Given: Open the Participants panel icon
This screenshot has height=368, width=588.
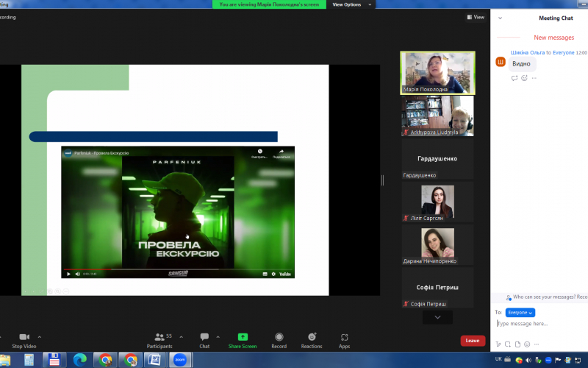Looking at the screenshot, I should [x=159, y=337].
